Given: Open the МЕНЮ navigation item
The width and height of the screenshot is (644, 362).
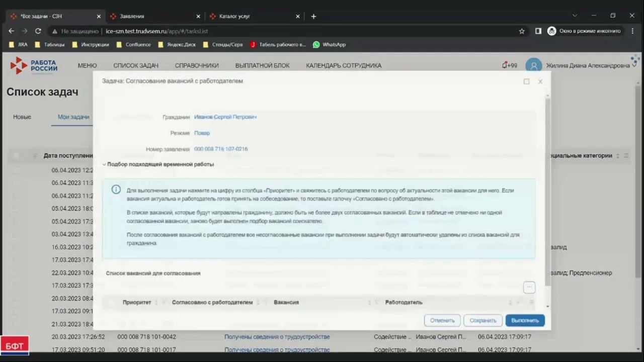Looking at the screenshot, I should (x=87, y=66).
